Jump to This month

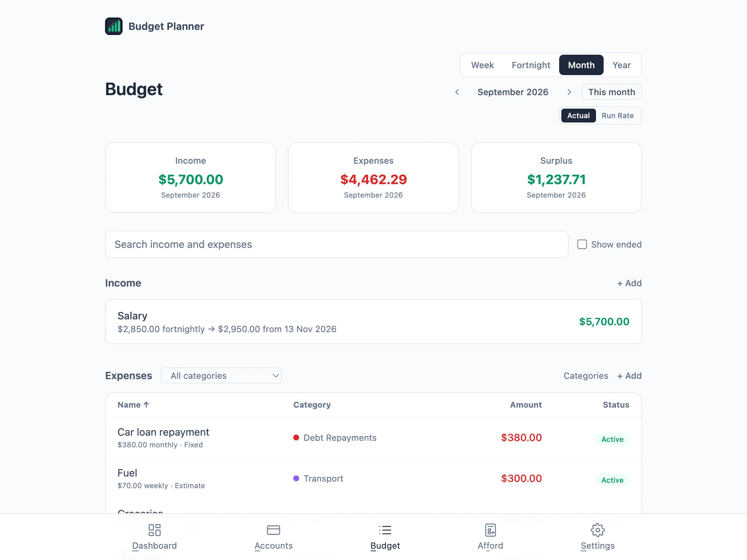612,92
